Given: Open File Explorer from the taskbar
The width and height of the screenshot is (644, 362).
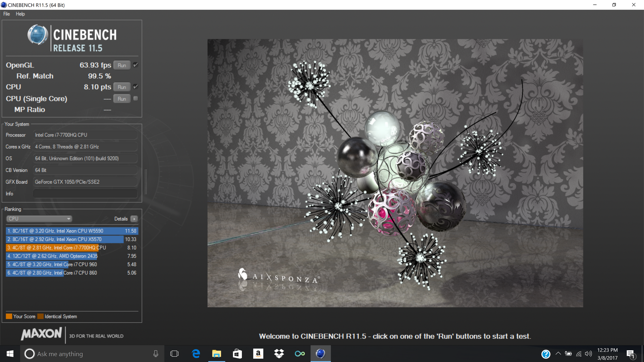Looking at the screenshot, I should click(x=217, y=354).
